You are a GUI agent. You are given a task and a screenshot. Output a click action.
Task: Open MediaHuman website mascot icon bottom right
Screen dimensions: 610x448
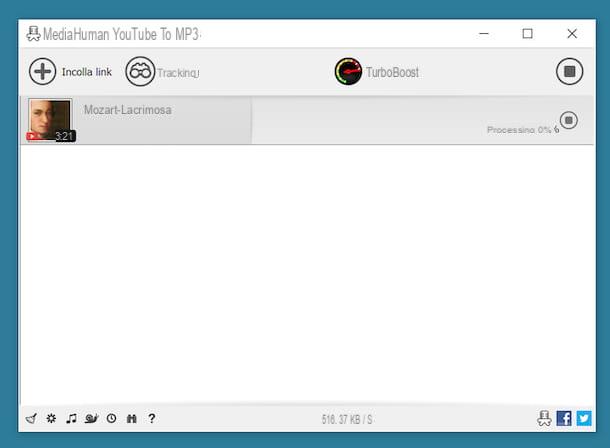[x=544, y=418]
